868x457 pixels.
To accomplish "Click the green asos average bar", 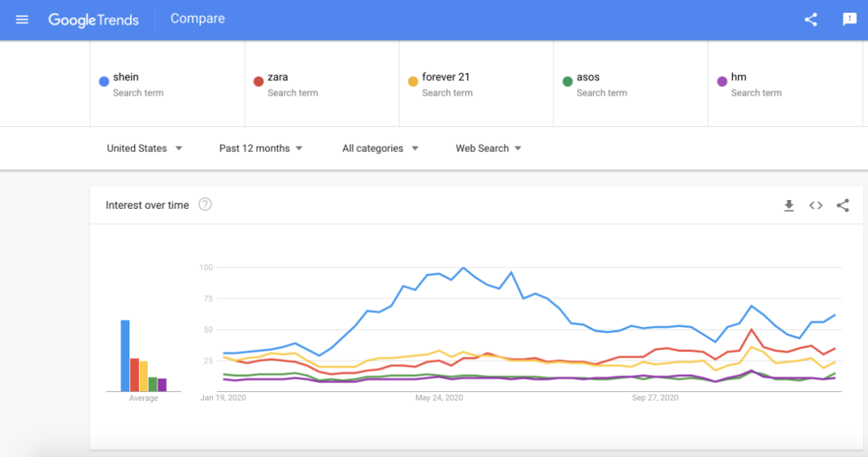I will coord(153,385).
